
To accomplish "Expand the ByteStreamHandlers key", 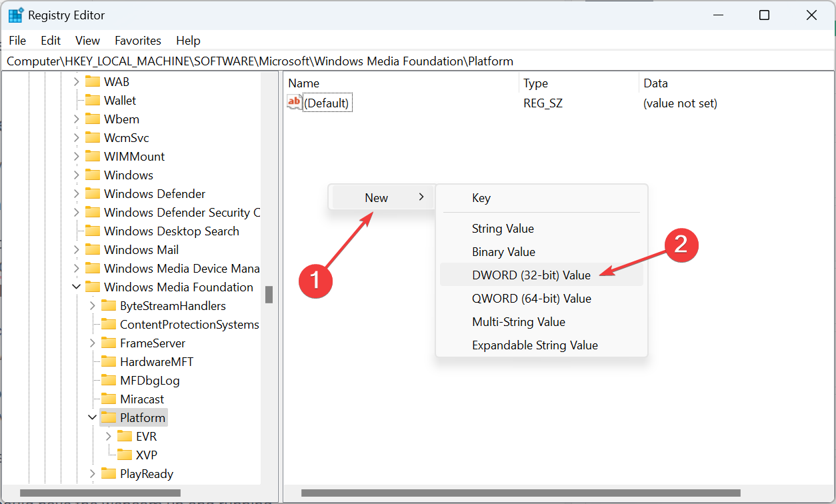I will (x=93, y=306).
